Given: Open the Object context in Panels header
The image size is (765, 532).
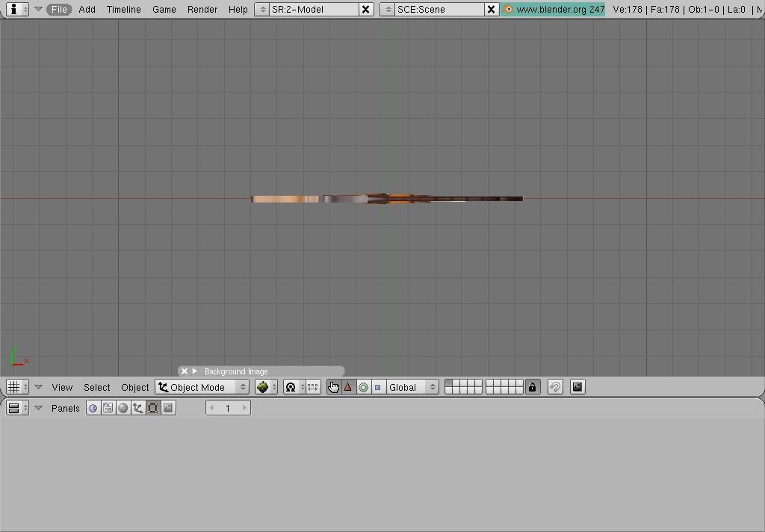Looking at the screenshot, I should pyautogui.click(x=138, y=408).
